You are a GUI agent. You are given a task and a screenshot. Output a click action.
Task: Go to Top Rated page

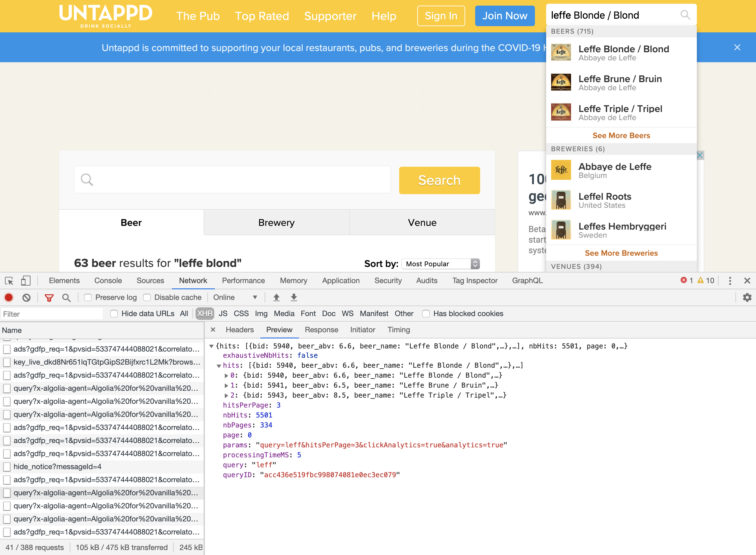[262, 16]
